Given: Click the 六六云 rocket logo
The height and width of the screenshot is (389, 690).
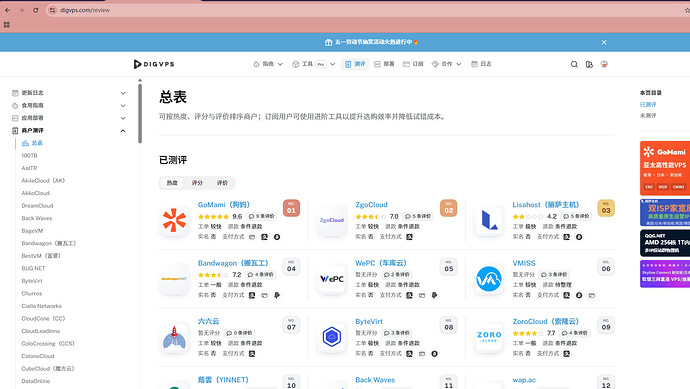Looking at the screenshot, I should tap(174, 338).
